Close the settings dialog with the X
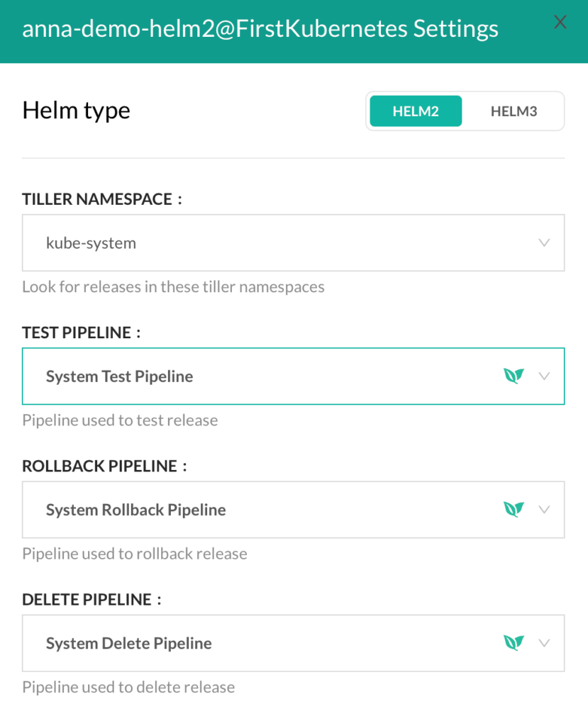 [x=560, y=22]
